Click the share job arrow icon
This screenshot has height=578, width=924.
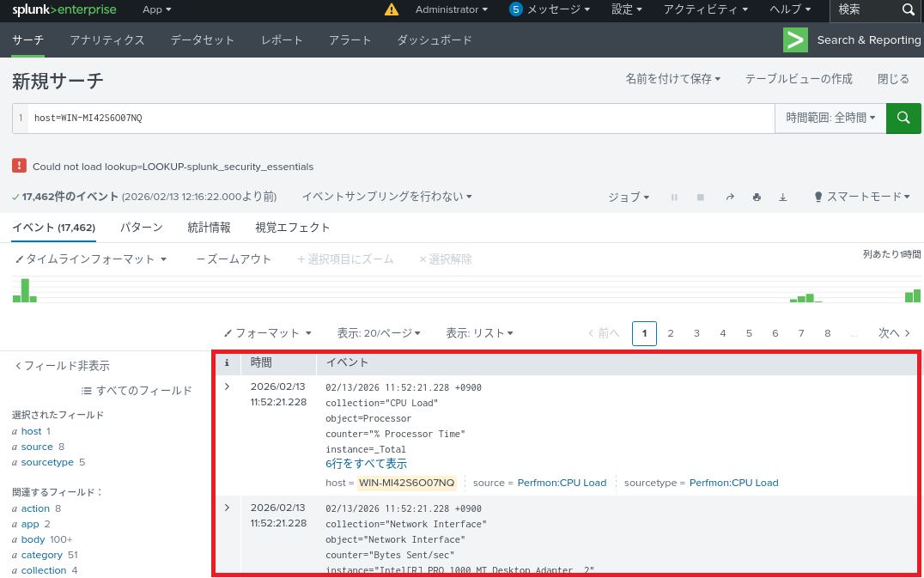(730, 198)
